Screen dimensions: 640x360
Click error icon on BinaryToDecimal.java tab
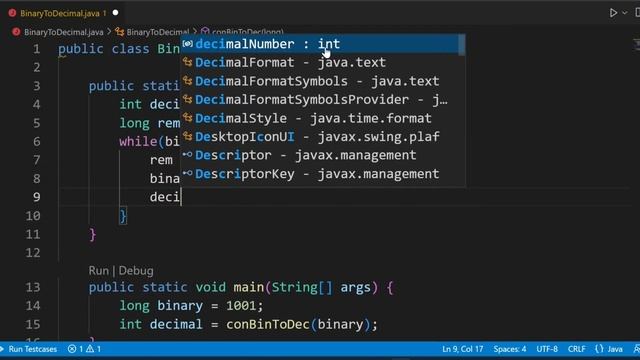12,13
